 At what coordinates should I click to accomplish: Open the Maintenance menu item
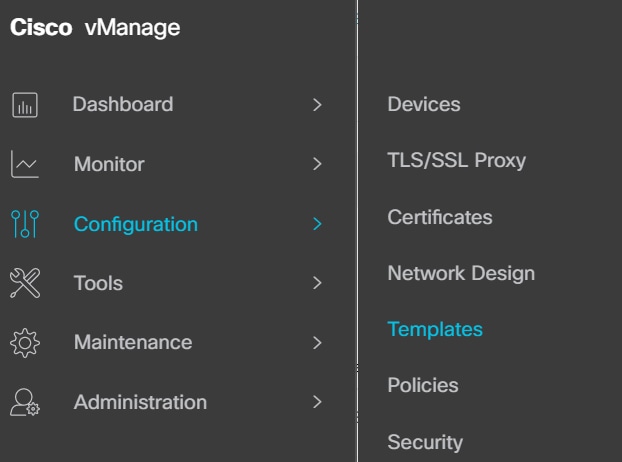pos(133,342)
